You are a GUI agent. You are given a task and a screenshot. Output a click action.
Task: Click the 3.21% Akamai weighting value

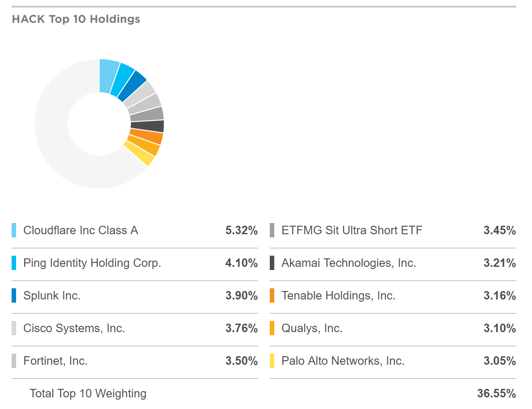[x=500, y=263]
